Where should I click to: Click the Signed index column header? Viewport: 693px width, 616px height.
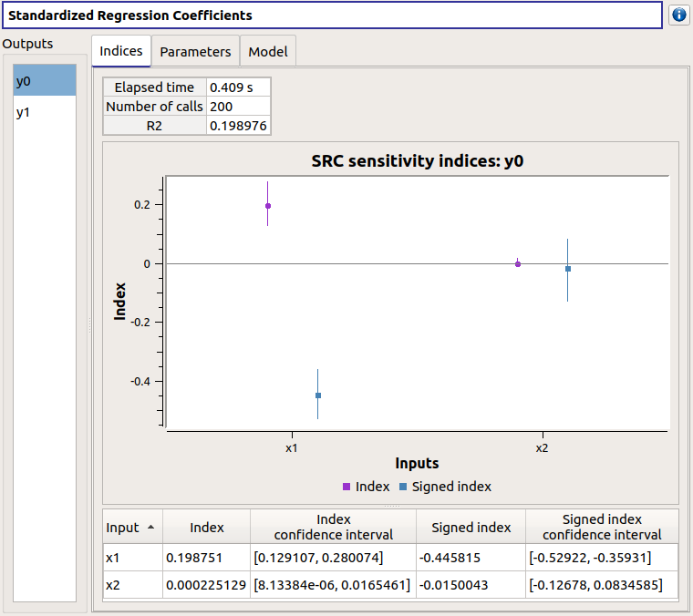[471, 528]
